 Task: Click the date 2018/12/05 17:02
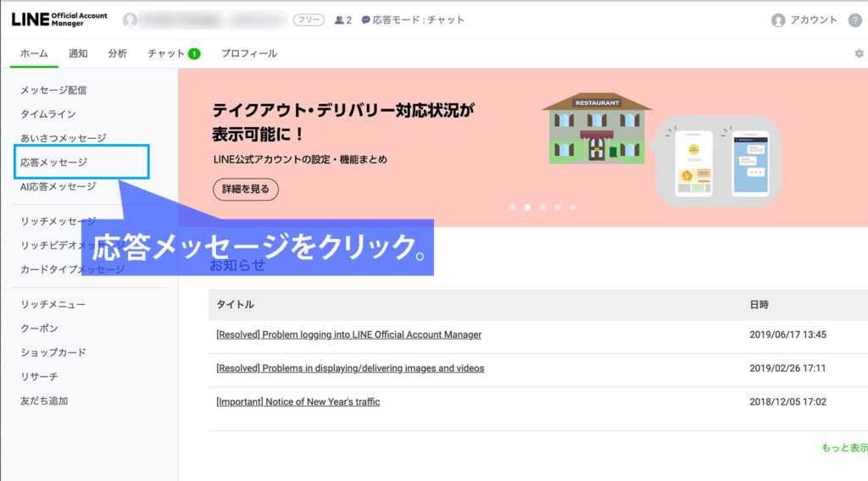click(x=787, y=402)
